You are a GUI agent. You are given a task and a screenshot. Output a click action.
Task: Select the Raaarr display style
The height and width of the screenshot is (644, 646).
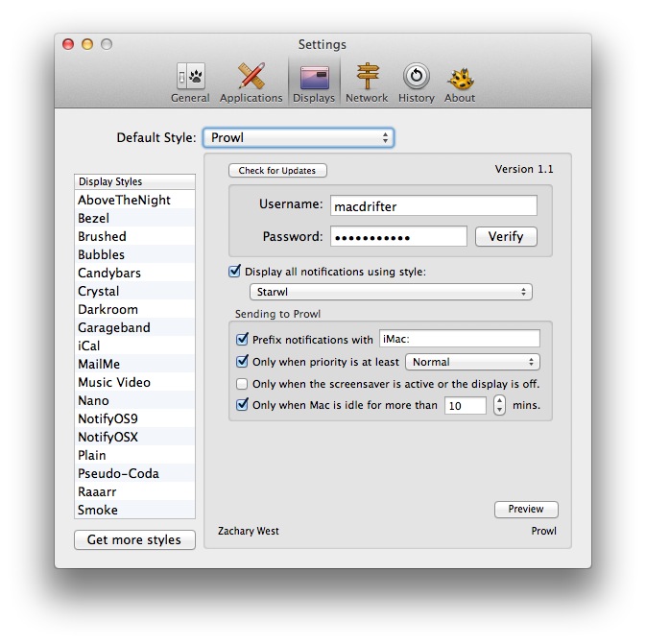tap(134, 491)
